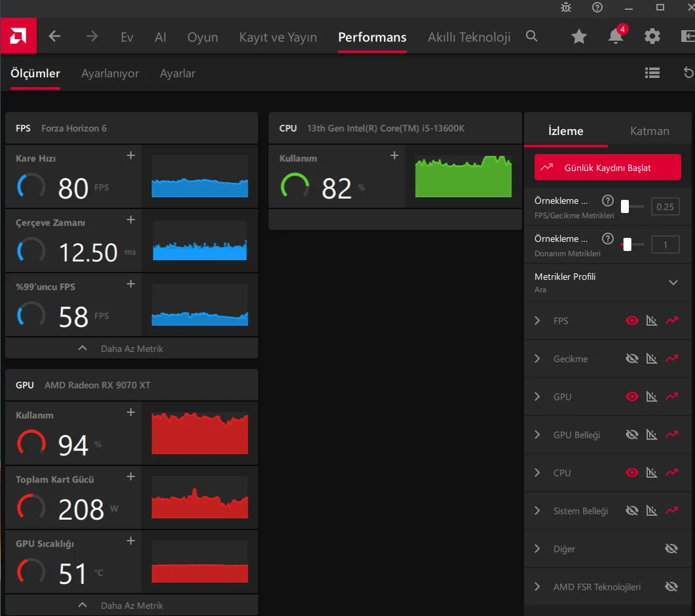Open the search magnifier icon

531,36
